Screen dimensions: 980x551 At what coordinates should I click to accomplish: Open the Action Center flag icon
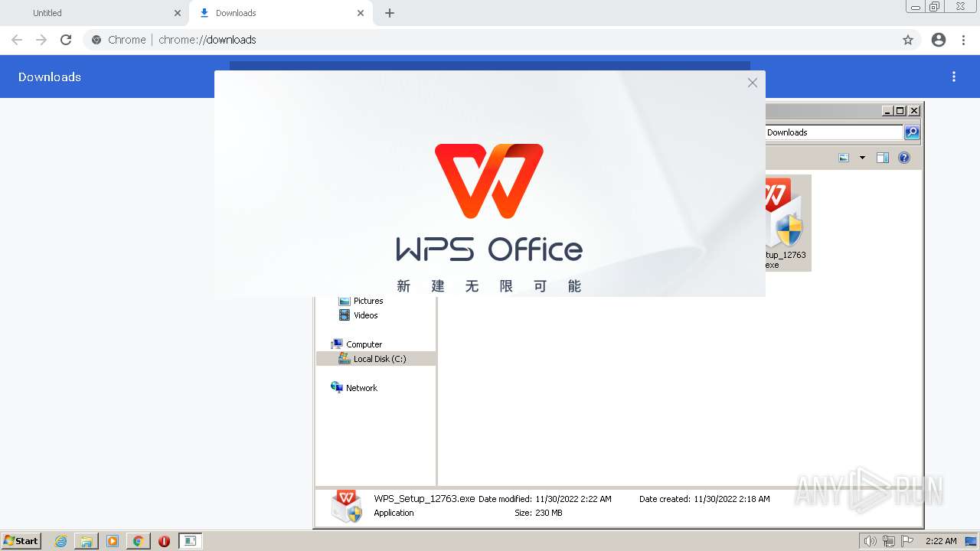tap(907, 541)
